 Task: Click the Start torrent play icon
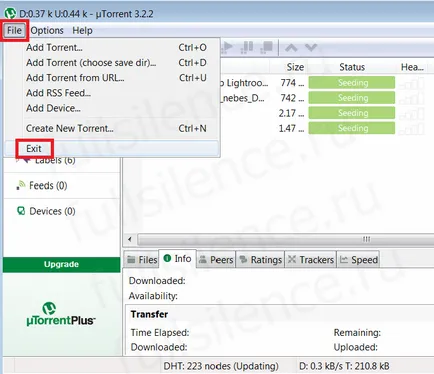tap(227, 47)
